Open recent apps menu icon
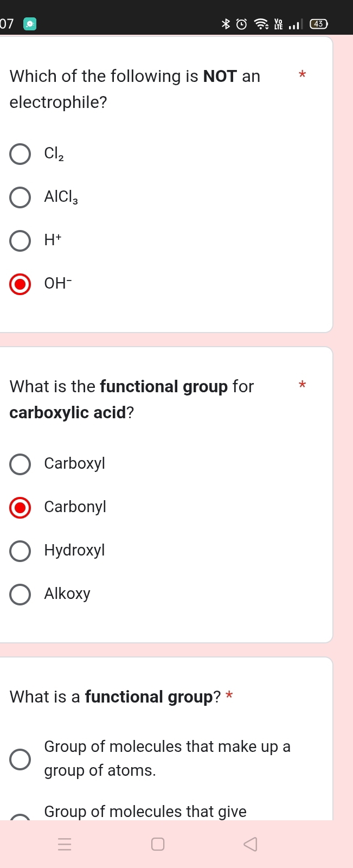 (65, 844)
